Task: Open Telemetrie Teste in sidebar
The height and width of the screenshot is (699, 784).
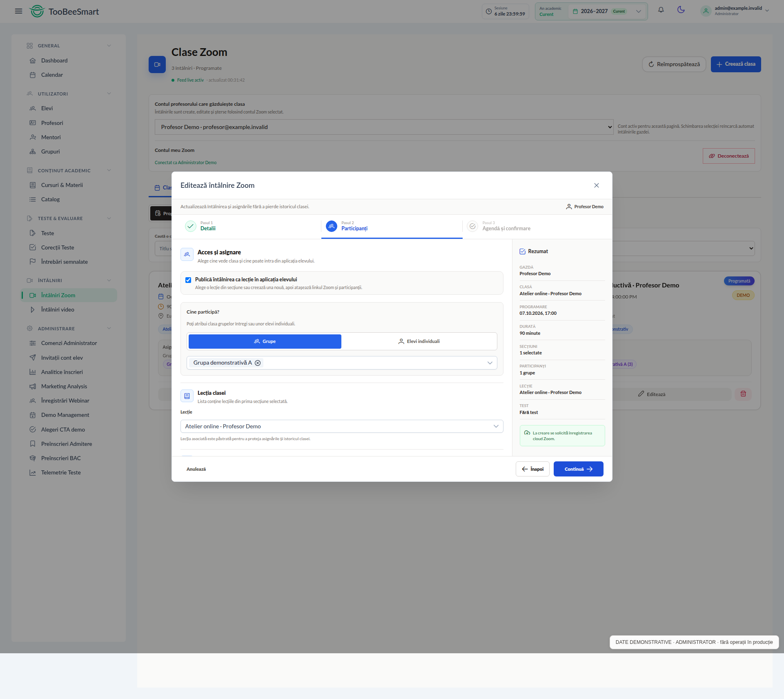Action: click(69, 472)
